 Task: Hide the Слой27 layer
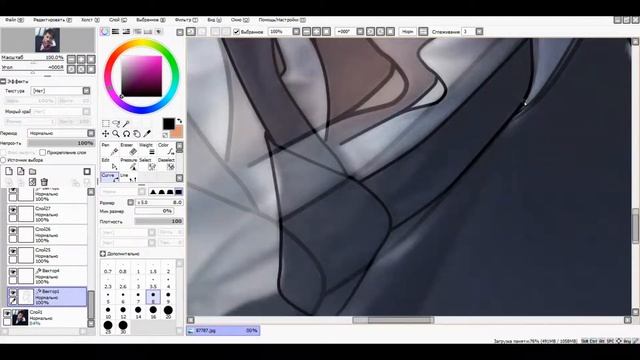(13, 210)
